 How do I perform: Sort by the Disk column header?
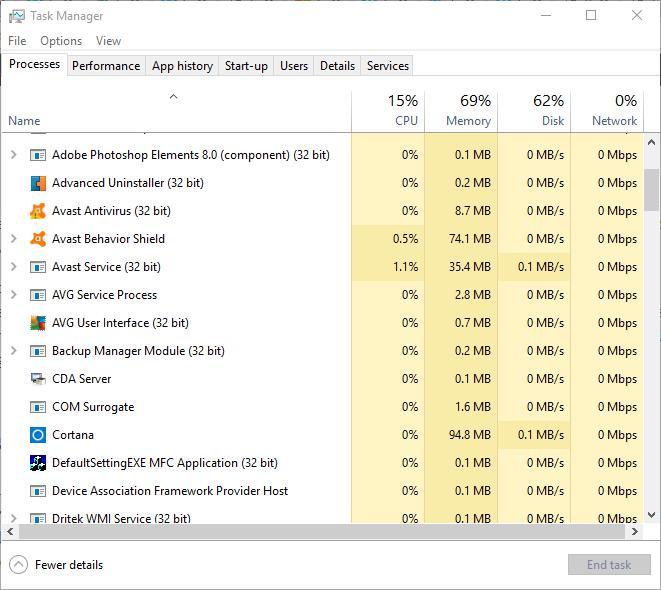(534, 111)
